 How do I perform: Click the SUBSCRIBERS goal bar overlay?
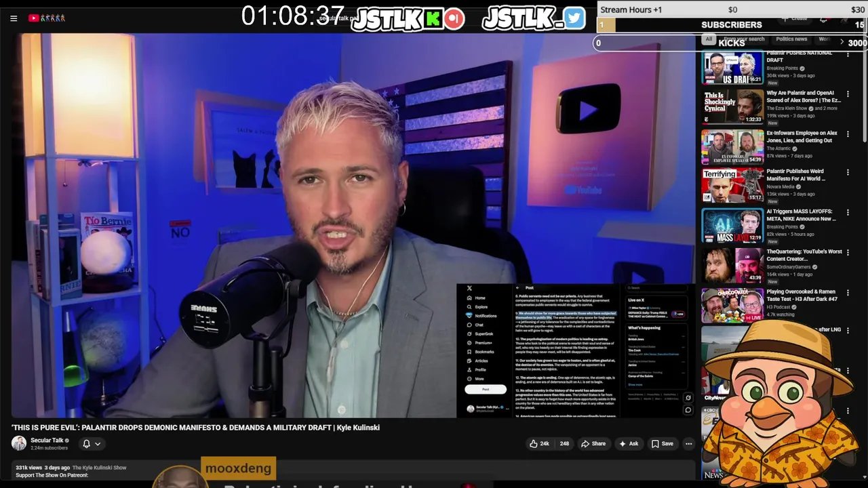pyautogui.click(x=732, y=25)
